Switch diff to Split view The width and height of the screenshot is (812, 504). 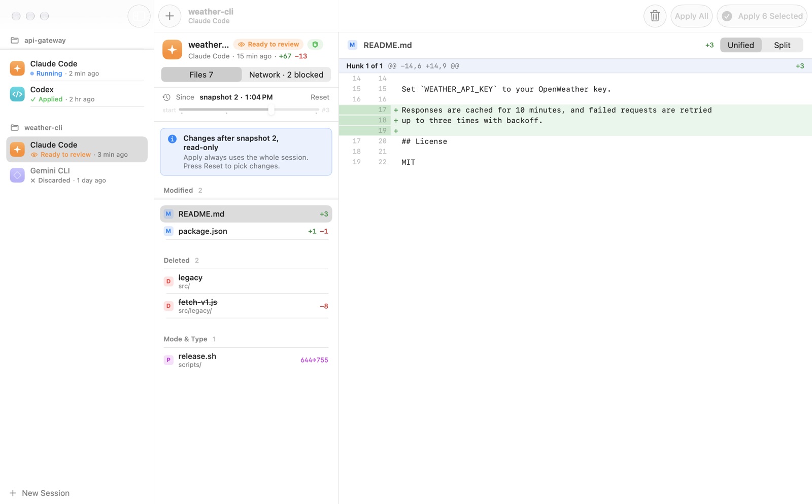[x=782, y=45]
